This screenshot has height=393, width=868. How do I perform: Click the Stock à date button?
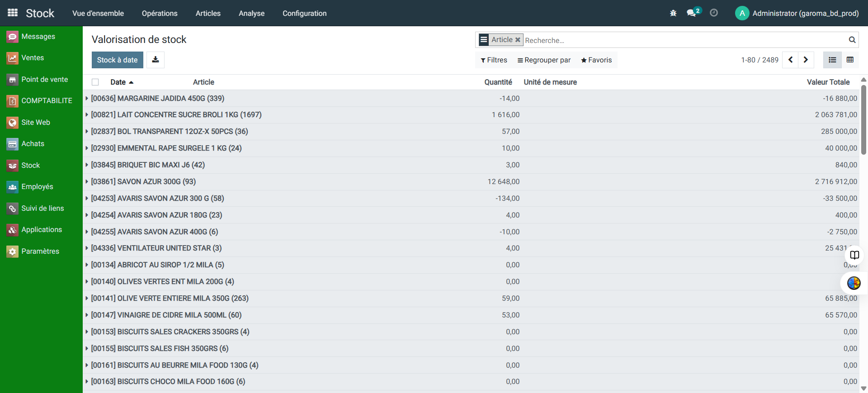(x=117, y=60)
